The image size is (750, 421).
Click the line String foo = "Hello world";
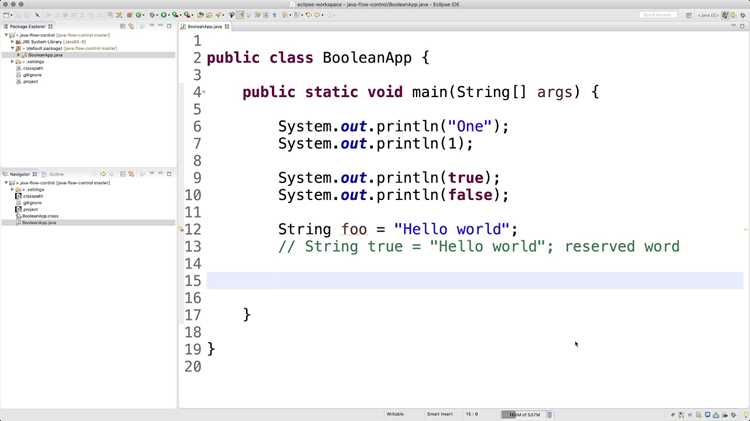click(x=398, y=230)
